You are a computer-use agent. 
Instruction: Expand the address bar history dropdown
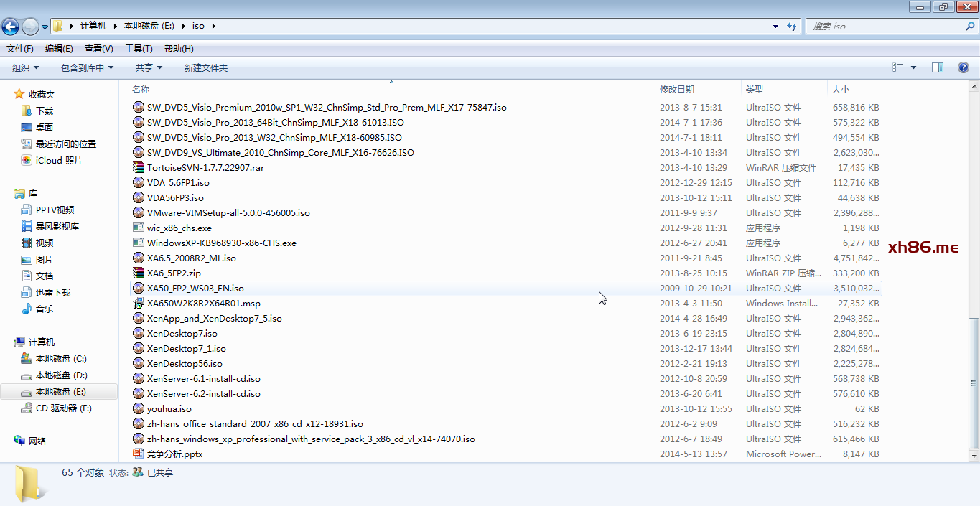coord(775,26)
